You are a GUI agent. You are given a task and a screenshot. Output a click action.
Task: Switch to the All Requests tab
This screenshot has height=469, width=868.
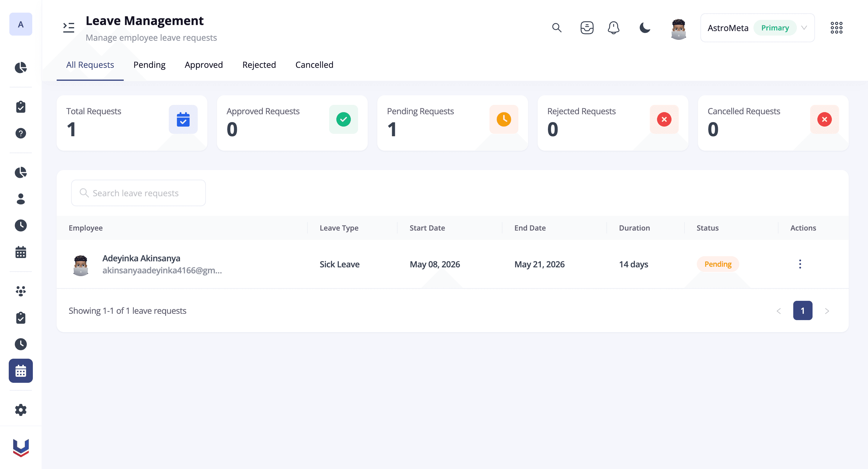[90, 65]
